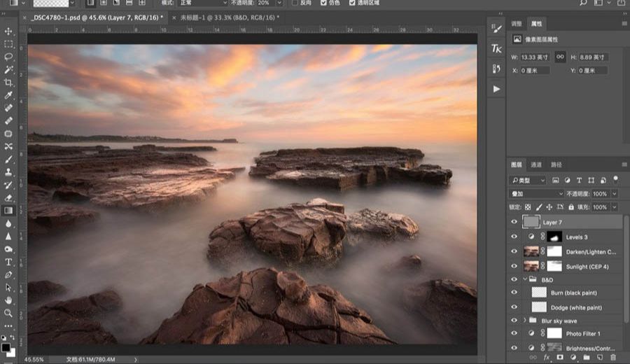Click the layer fx styles icon
Image resolution: width=630 pixels, height=364 pixels.
(x=547, y=357)
